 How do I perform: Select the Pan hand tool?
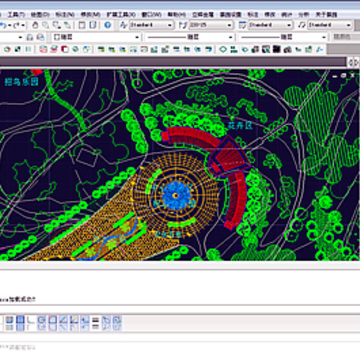point(35,25)
